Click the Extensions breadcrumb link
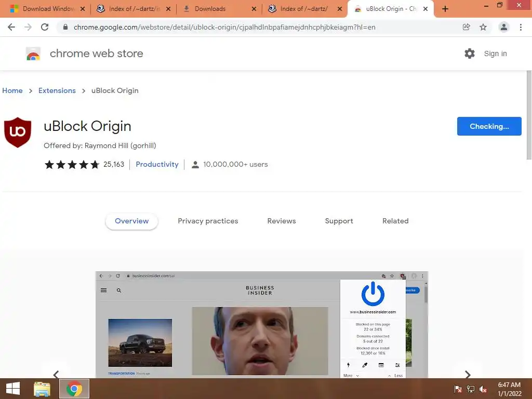 tap(57, 90)
